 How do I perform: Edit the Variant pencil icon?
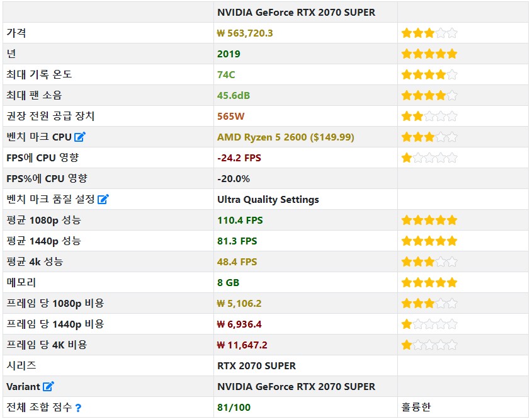[x=48, y=386]
